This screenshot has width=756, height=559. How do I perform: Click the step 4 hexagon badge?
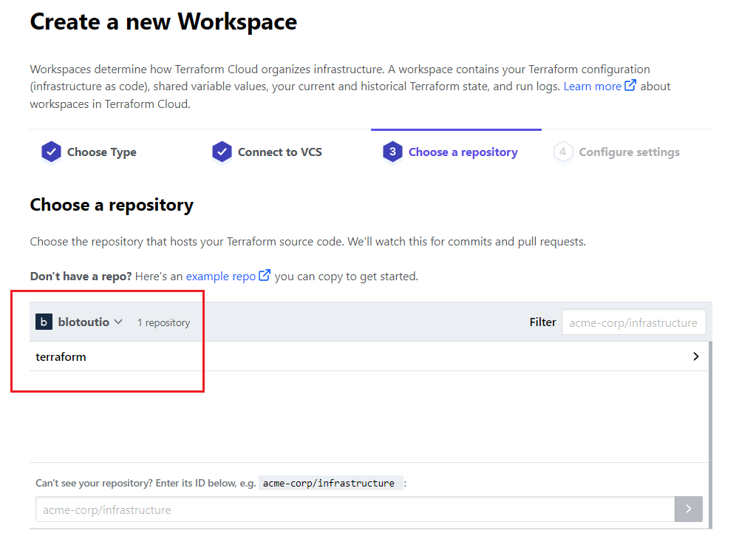(562, 152)
